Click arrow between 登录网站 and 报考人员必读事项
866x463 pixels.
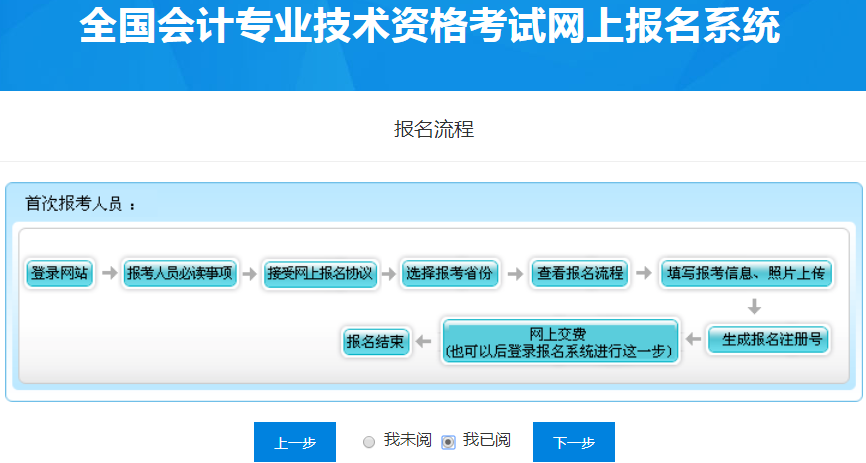108,273
